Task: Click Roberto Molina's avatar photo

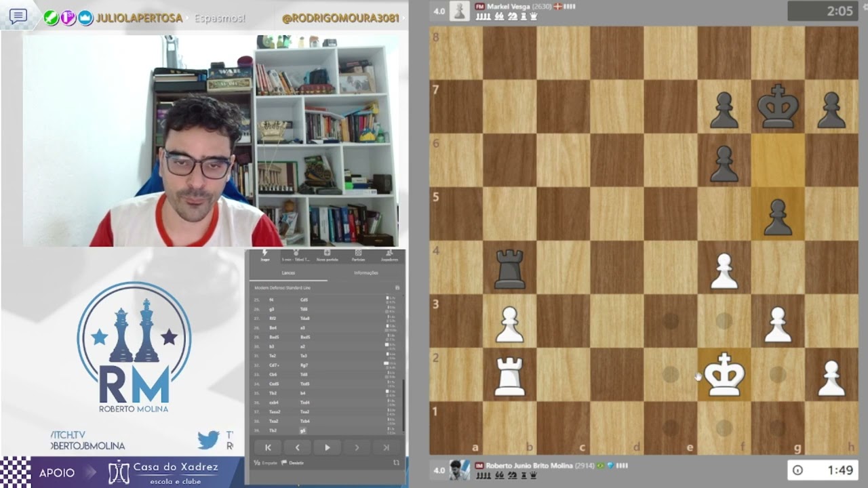Action: click(460, 470)
